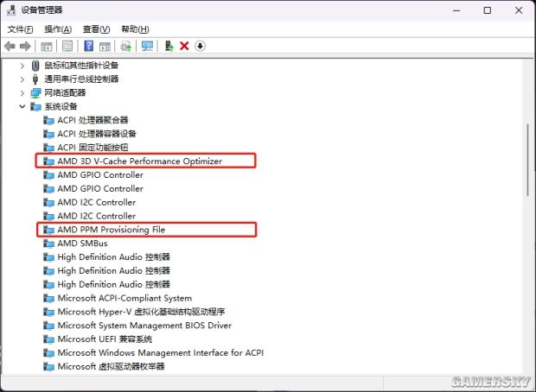Screen dimensions: 536x392
Task: Click the gear-with-green-arrow toolbar icon
Action: coord(126,46)
